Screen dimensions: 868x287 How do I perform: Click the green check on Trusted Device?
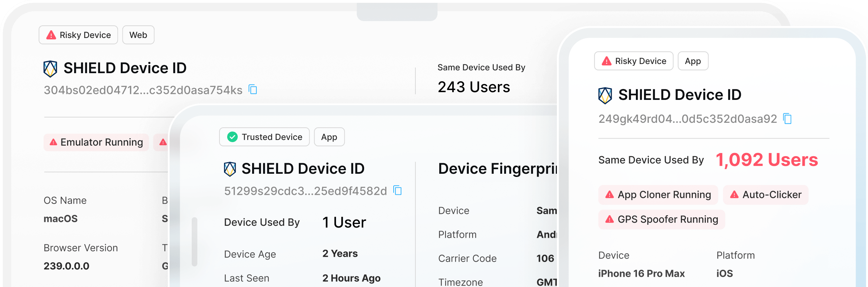232,137
